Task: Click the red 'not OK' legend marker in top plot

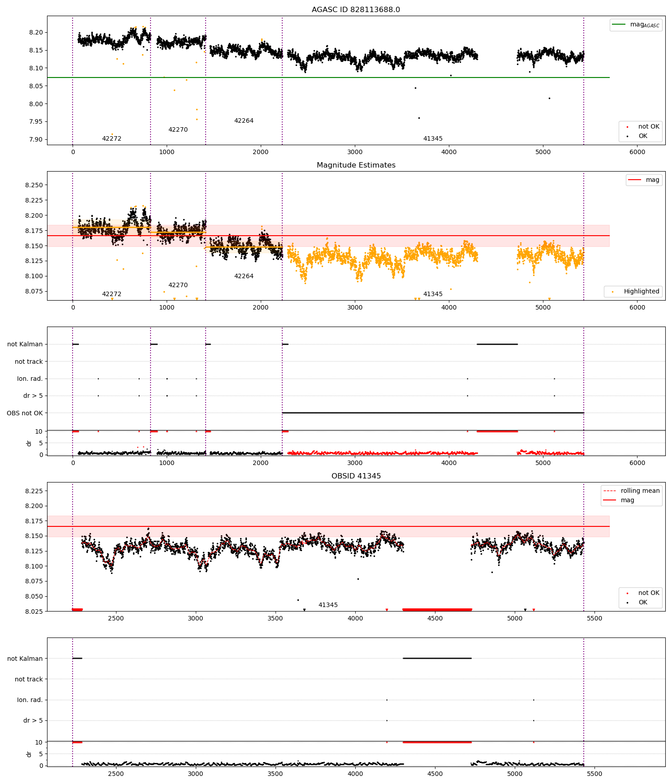Action: pyautogui.click(x=627, y=127)
